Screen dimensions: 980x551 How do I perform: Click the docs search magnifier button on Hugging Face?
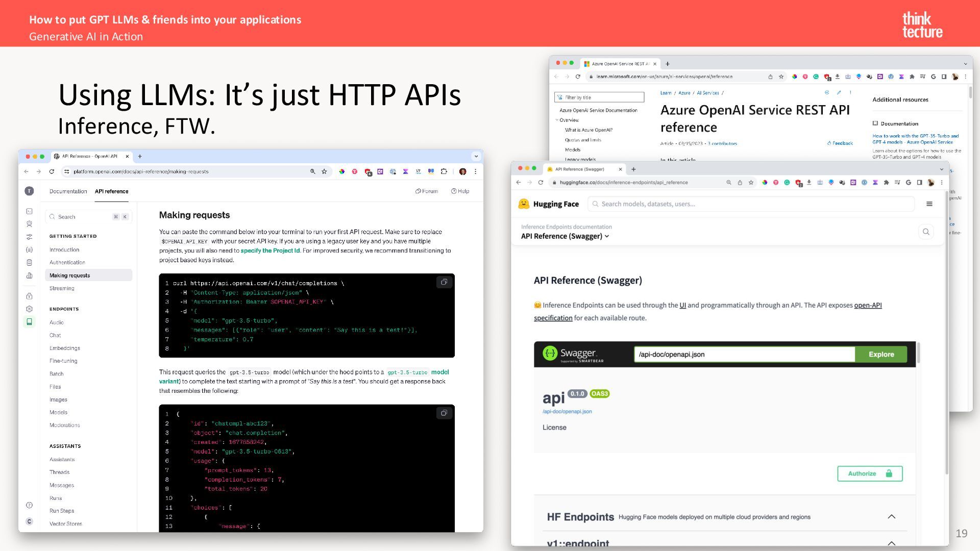(x=926, y=232)
